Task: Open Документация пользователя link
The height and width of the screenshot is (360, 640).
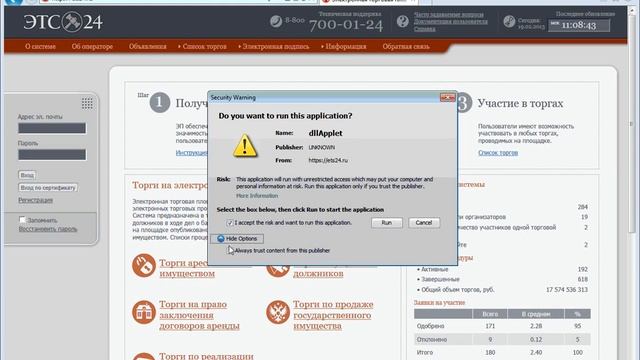Action: coord(451,21)
